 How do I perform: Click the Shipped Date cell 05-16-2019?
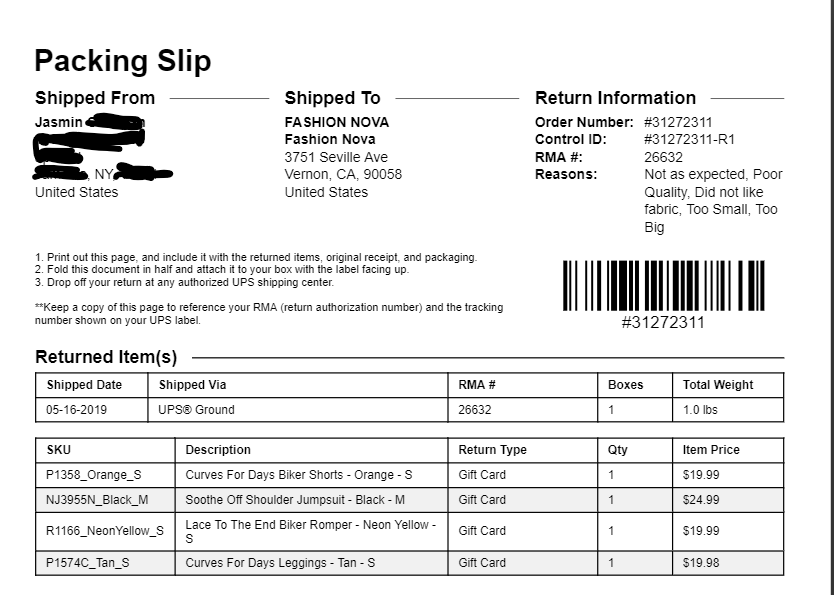pos(91,410)
